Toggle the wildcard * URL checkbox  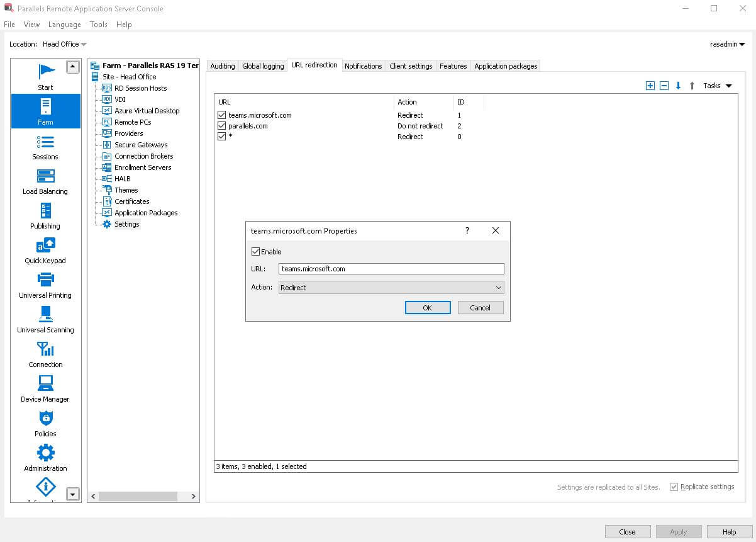pos(221,137)
